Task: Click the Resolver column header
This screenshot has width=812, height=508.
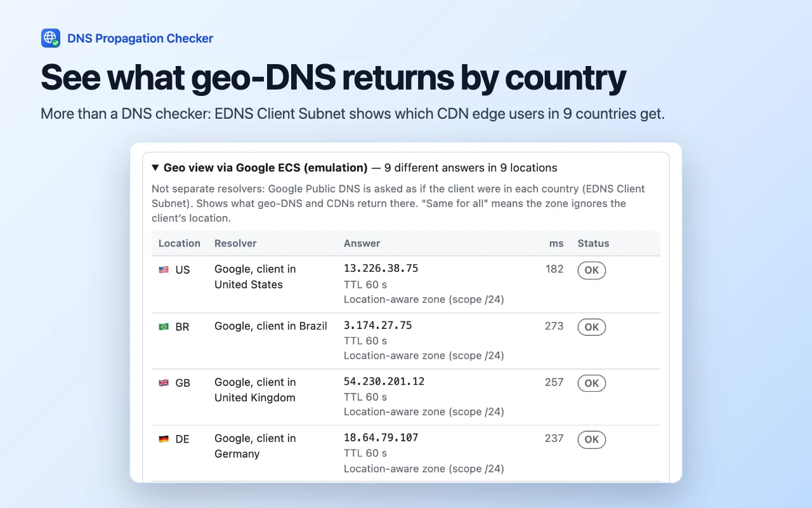Action: pos(235,243)
